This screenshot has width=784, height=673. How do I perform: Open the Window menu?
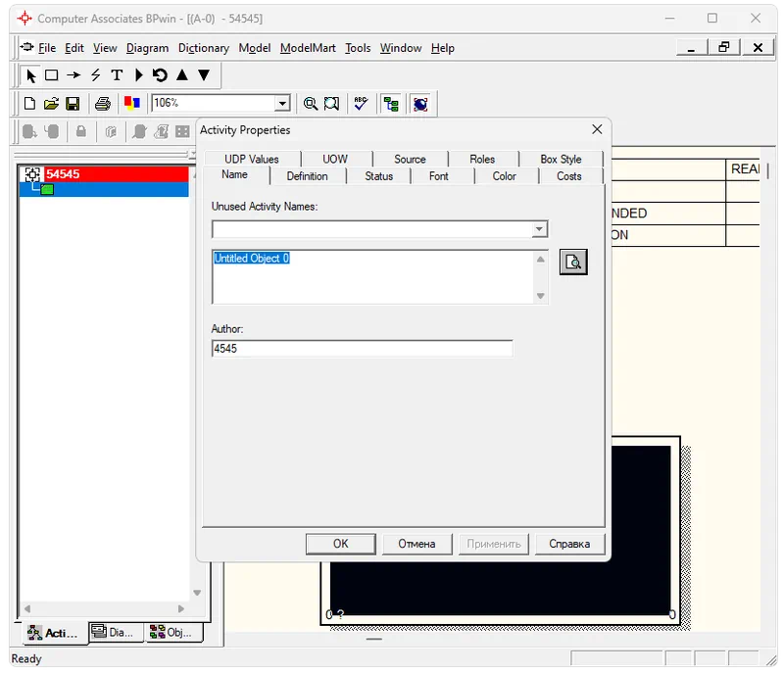(401, 48)
